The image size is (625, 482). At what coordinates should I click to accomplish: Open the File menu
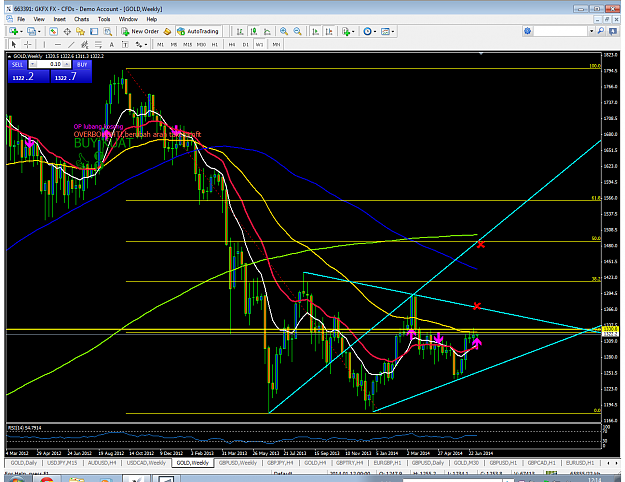point(21,19)
